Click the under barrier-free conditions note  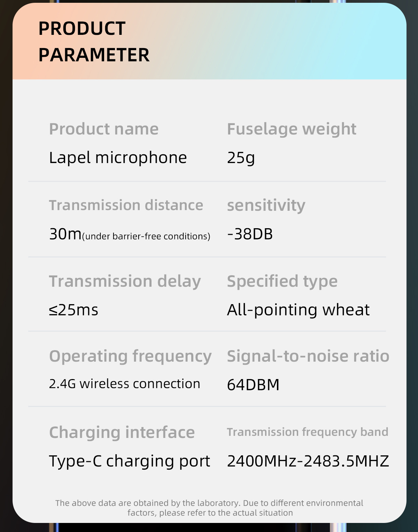(x=146, y=236)
